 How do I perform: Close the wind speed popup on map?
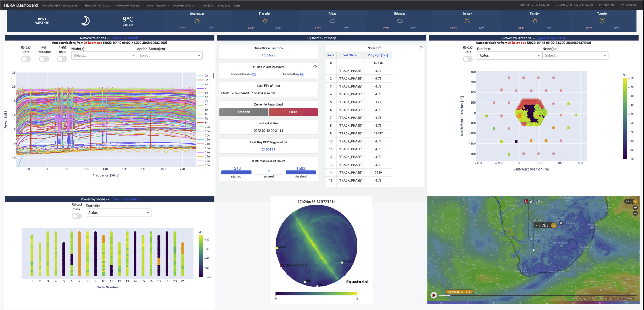pyautogui.click(x=561, y=223)
